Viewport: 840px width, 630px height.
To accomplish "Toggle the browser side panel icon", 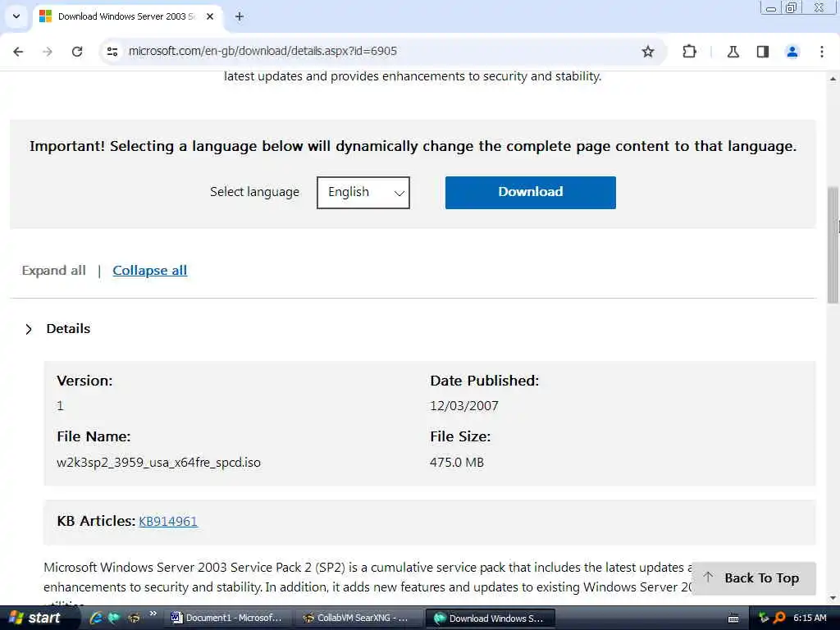I will (763, 52).
